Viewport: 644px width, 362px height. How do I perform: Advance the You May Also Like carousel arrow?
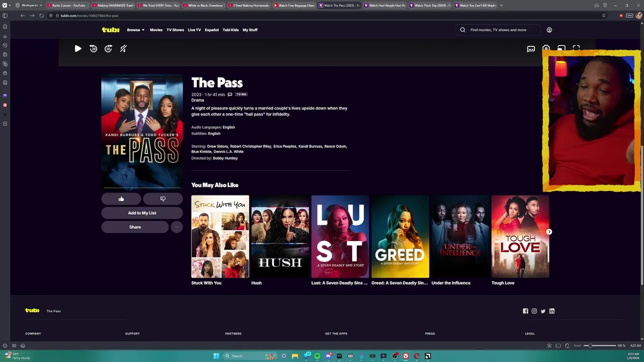click(549, 232)
